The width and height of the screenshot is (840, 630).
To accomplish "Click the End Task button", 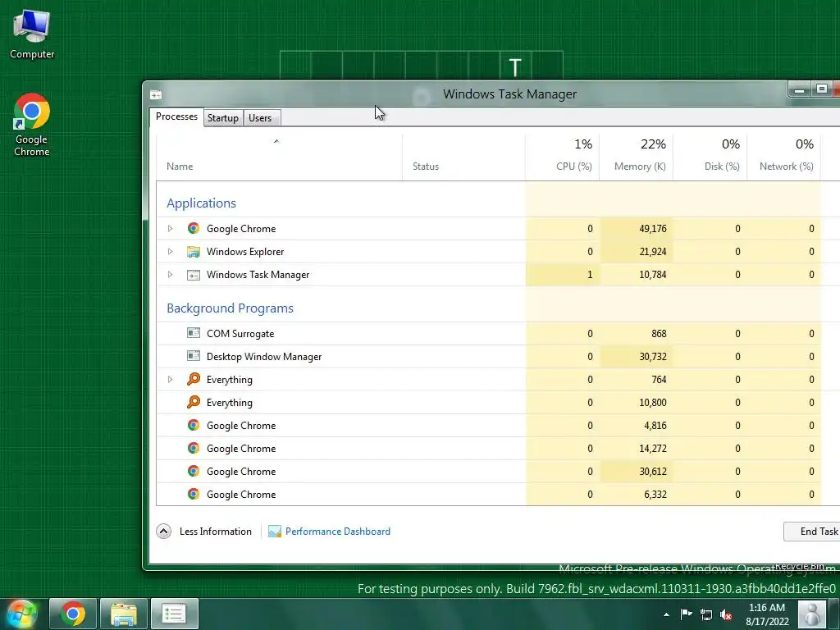I will click(x=812, y=532).
